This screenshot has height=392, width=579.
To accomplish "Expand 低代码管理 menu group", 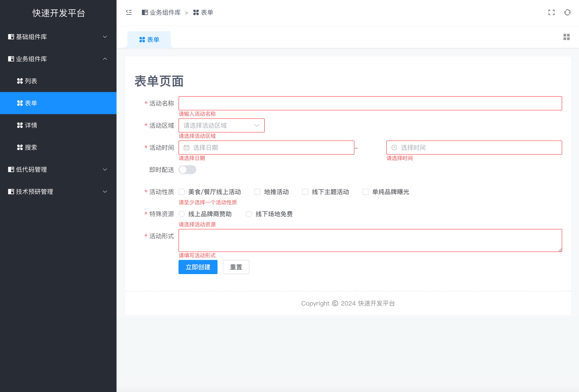I will [x=58, y=169].
